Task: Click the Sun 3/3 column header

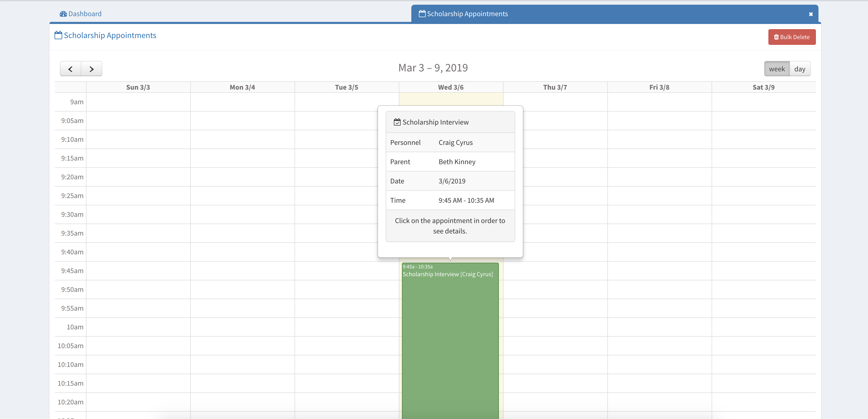Action: (138, 87)
